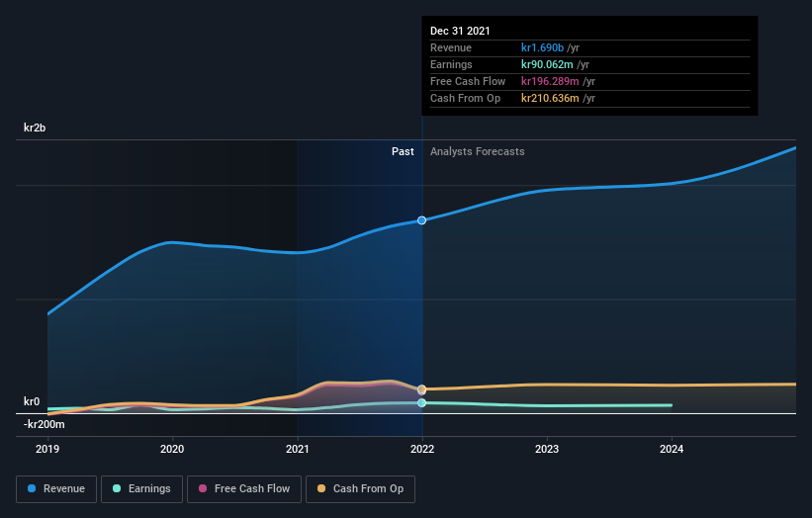812x518 pixels.
Task: Click the blue Revenue legend dot
Action: tap(32, 488)
